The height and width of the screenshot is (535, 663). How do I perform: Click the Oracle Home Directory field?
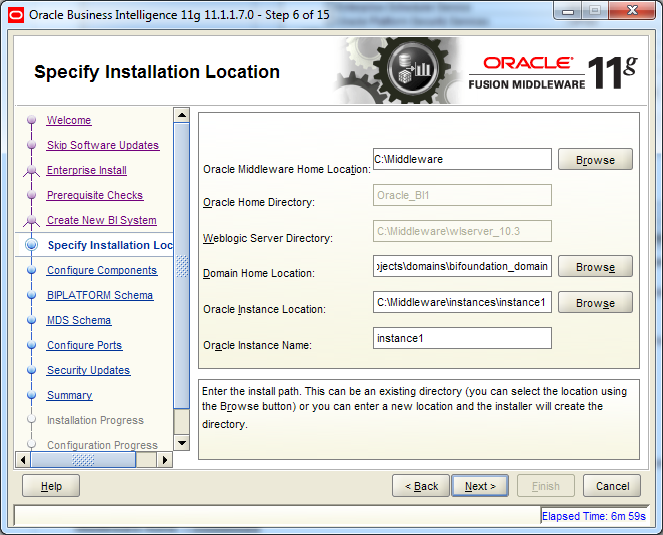(462, 195)
